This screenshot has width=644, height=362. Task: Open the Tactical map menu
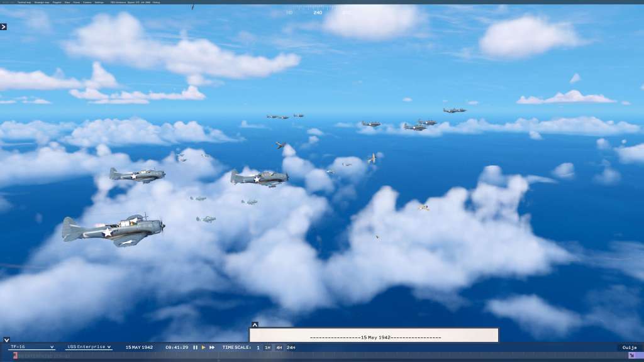point(25,3)
